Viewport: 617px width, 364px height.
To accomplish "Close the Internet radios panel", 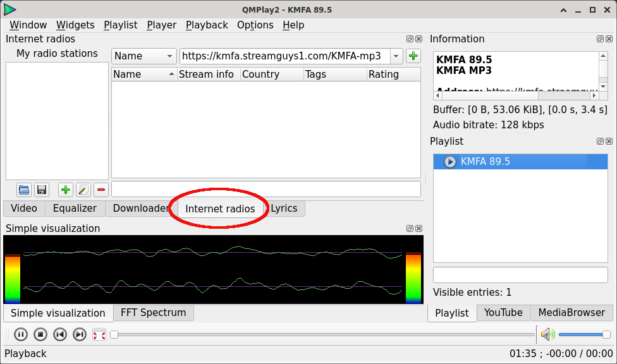I will pos(418,39).
